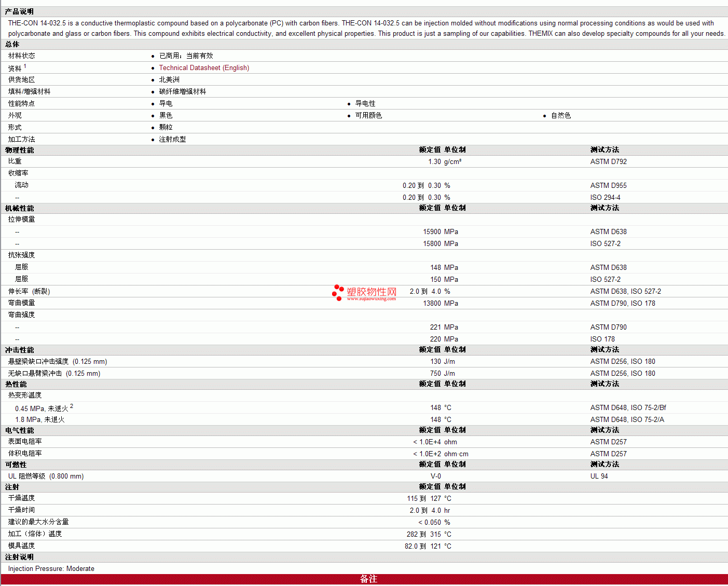
Task: Select the ASTM D955 test method
Action: point(609,186)
